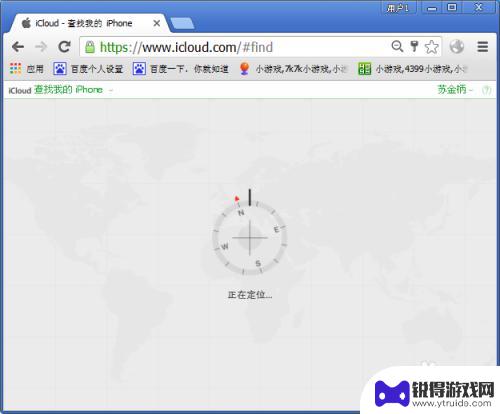Open the 百度一下,你就知道 bookmark
Image resolution: width=500 pixels, height=414 pixels.
181,69
